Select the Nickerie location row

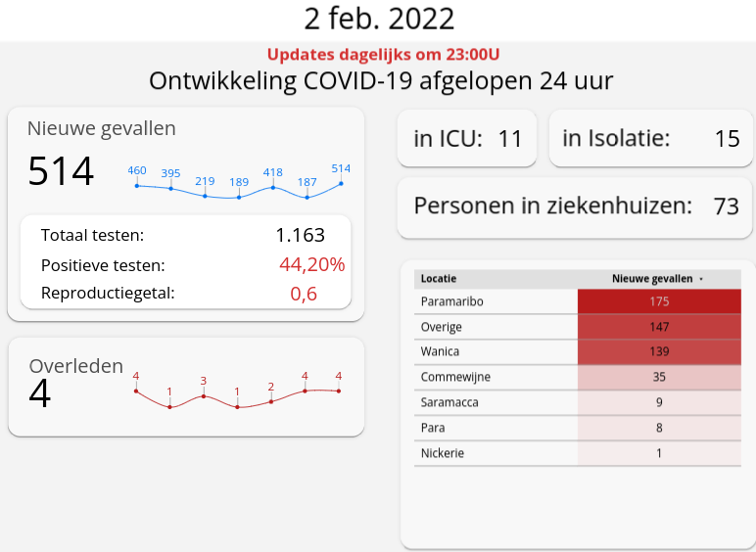(x=443, y=453)
